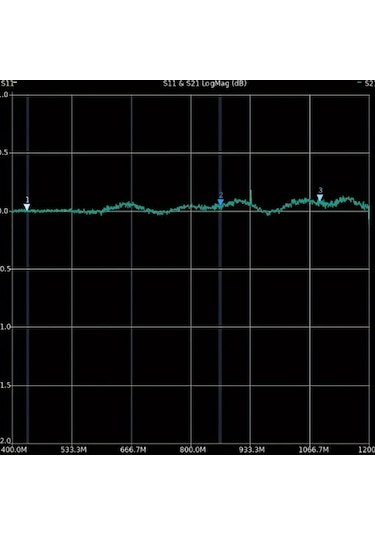Screen dimensions: 375x535
Task: Click the 400.0M frequency axis label
Action: tap(14, 450)
